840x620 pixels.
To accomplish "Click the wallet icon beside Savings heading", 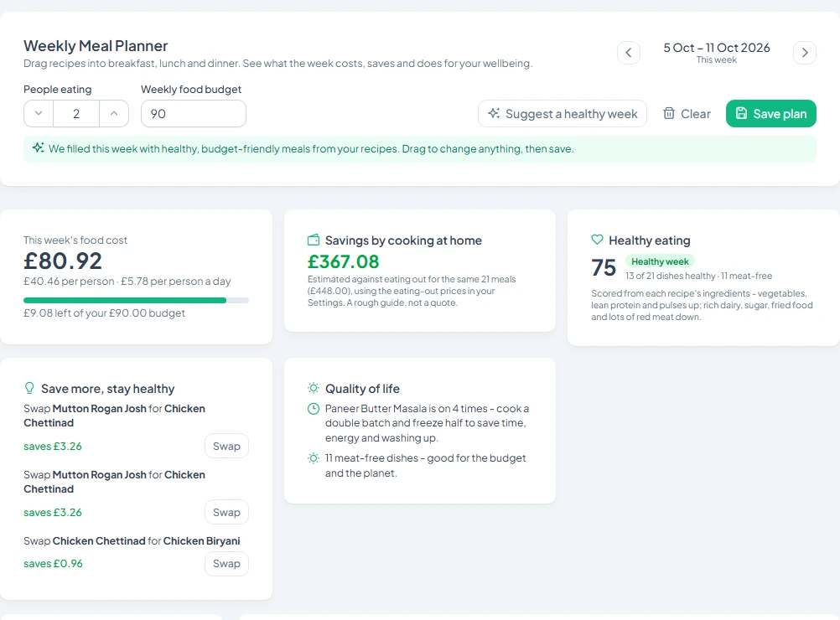I will 314,240.
